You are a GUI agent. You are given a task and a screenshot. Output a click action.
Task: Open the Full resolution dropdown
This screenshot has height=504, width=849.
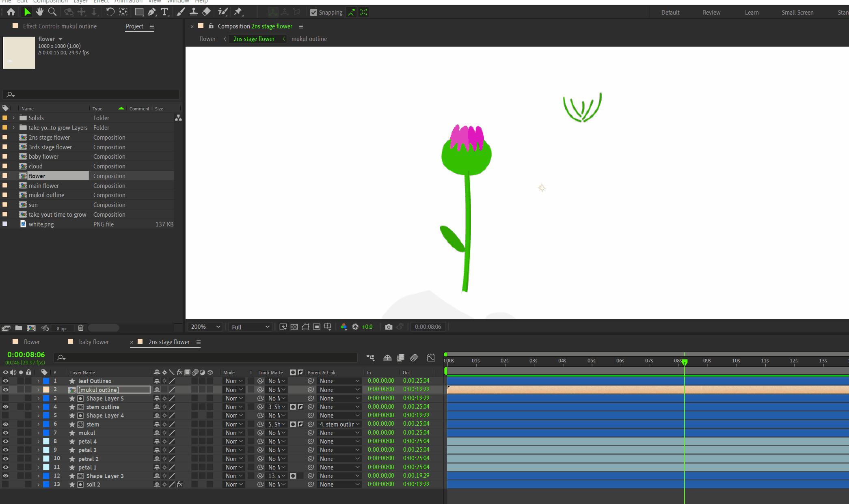coord(251,327)
